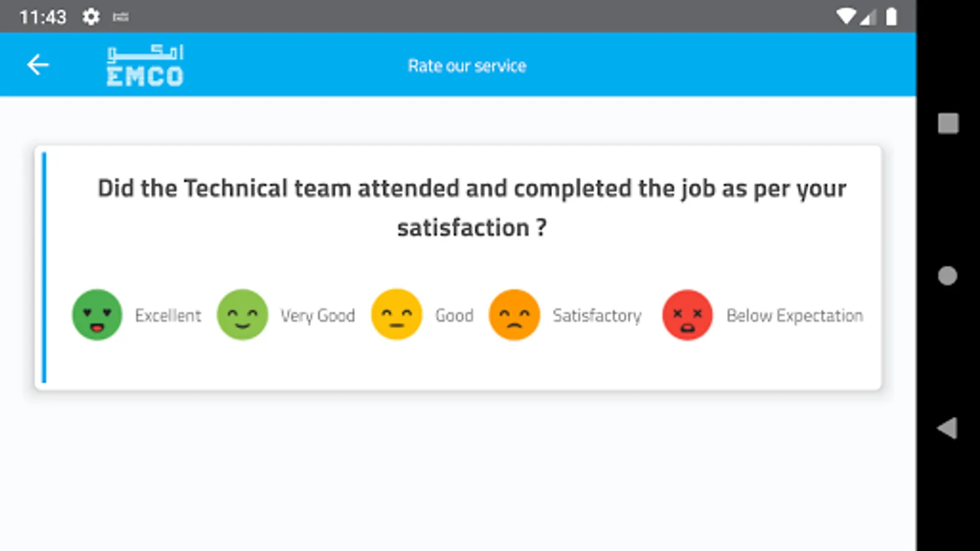Click the Satisfactory rating label
980x551 pixels.
coord(597,316)
